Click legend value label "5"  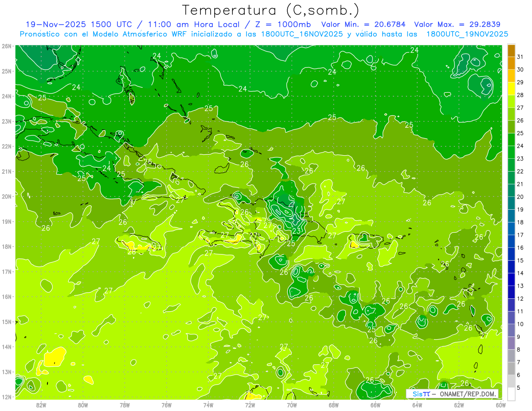pyautogui.click(x=519, y=388)
